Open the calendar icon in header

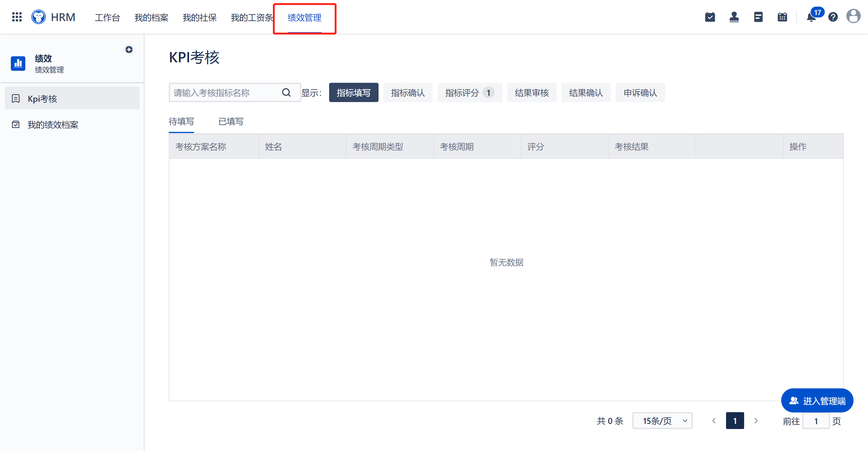(x=782, y=17)
